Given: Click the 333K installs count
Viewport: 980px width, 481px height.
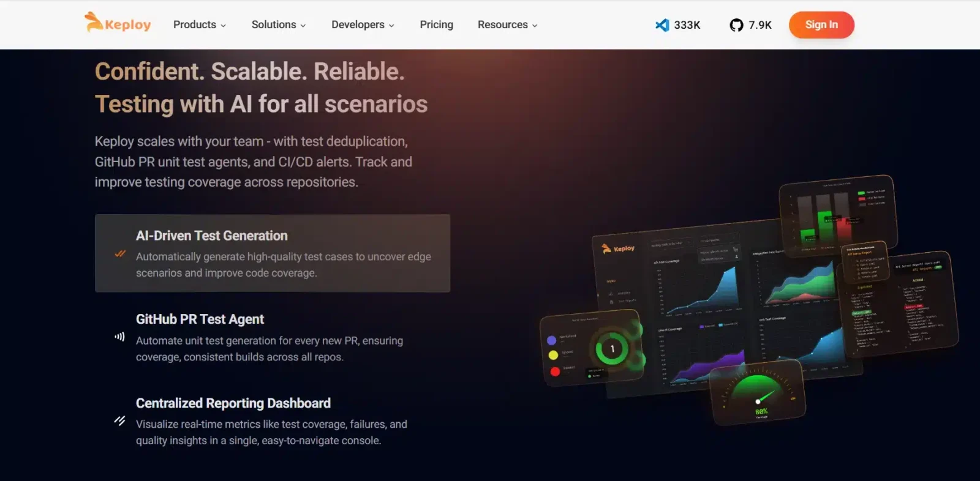Looking at the screenshot, I should (687, 25).
